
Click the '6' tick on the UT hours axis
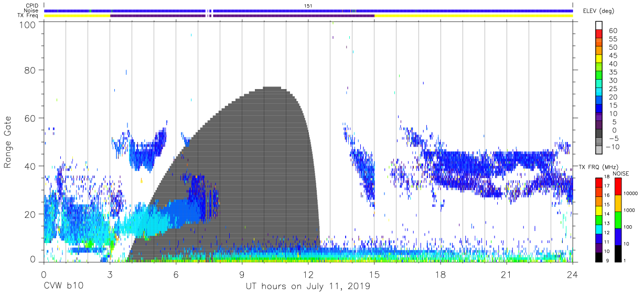point(176,274)
